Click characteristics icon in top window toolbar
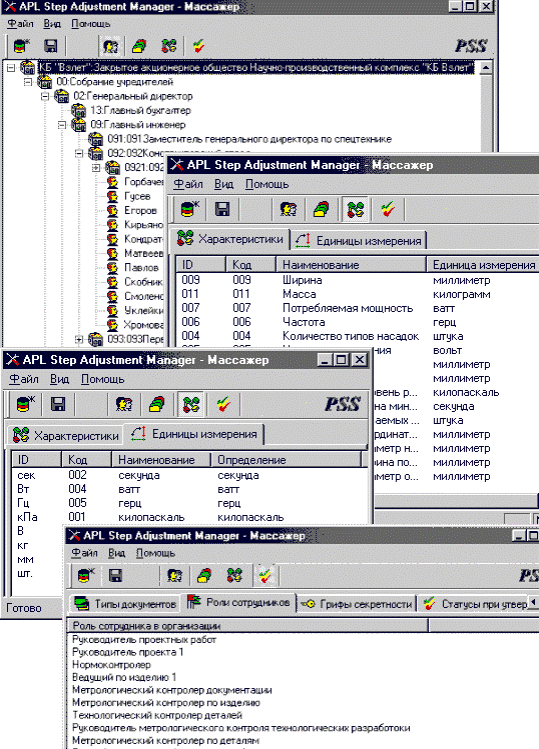Screen dimensions: 539x749 tap(168, 46)
